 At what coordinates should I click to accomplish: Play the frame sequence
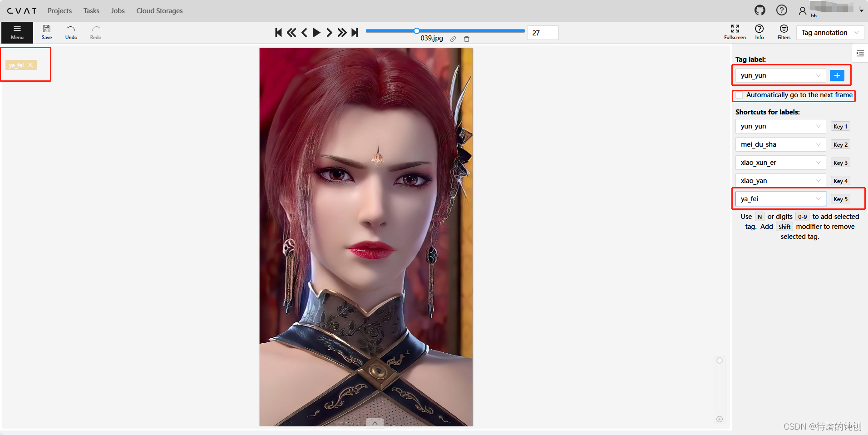pyautogui.click(x=316, y=33)
